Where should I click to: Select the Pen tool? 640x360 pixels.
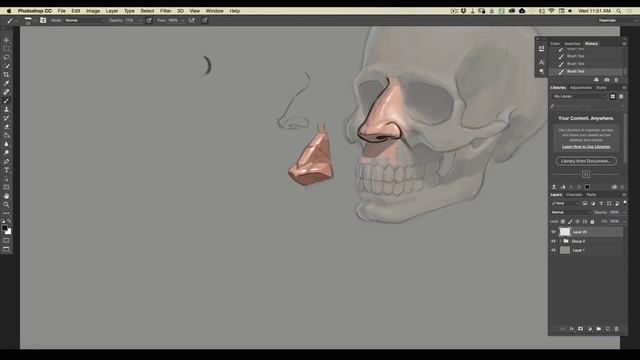(x=6, y=161)
